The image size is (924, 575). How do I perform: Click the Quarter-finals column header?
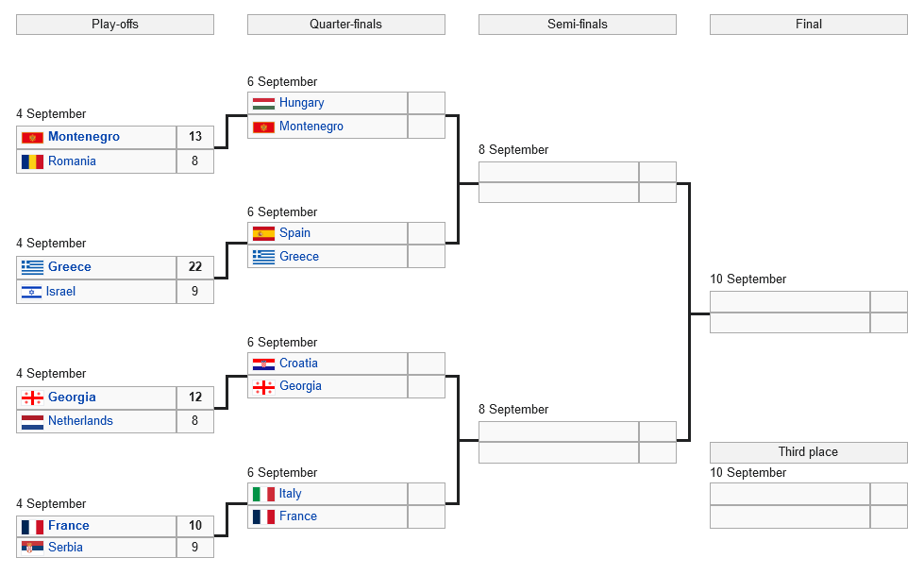tap(345, 25)
